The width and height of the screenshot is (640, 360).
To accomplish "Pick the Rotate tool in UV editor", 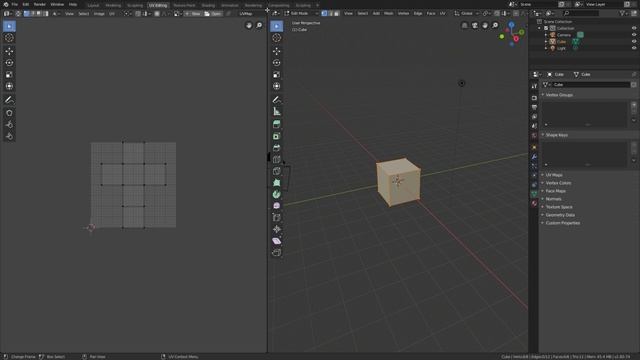I will click(x=9, y=63).
